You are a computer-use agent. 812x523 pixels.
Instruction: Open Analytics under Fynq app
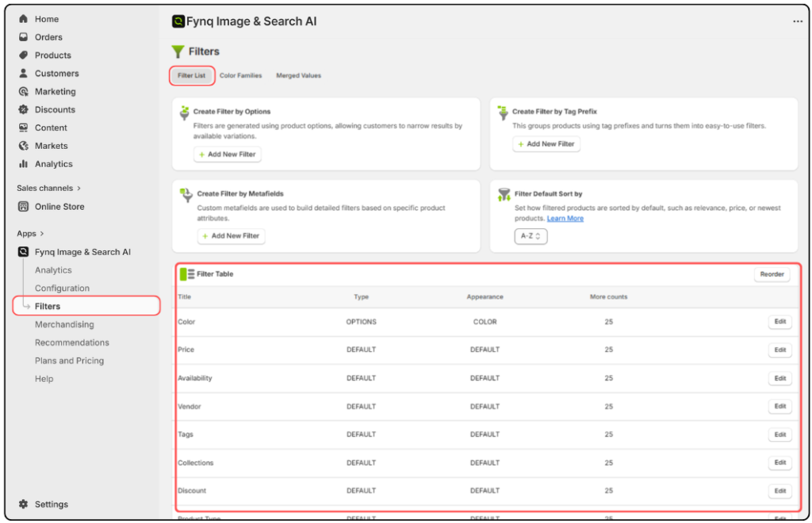tap(53, 270)
